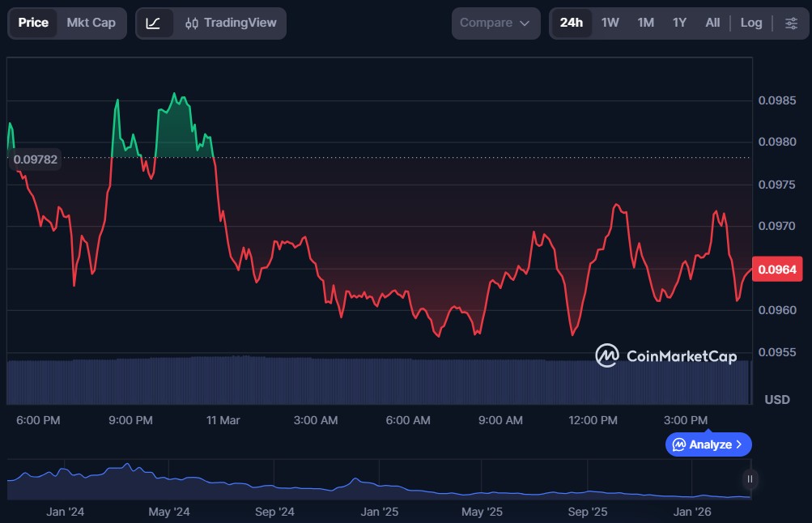Switch to the line chart view icon
Viewport: 812px width, 523px height.
tap(153, 23)
